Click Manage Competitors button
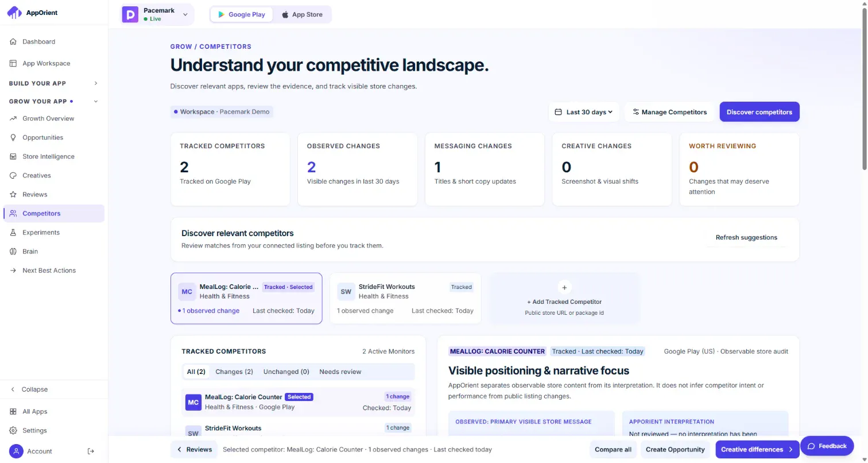This screenshot has width=868, height=463. tap(669, 112)
